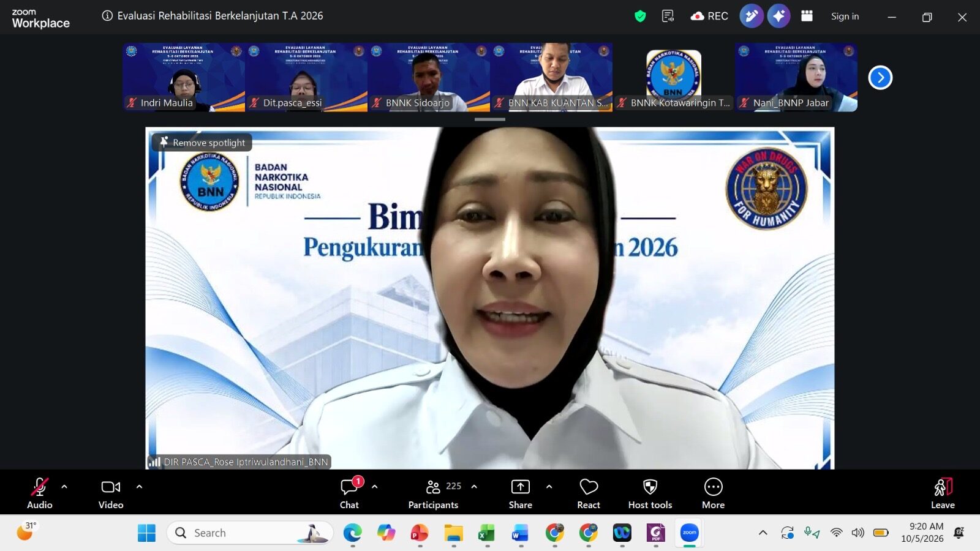Open File Explorer from taskbar
The width and height of the screenshot is (980, 551).
coord(454,533)
